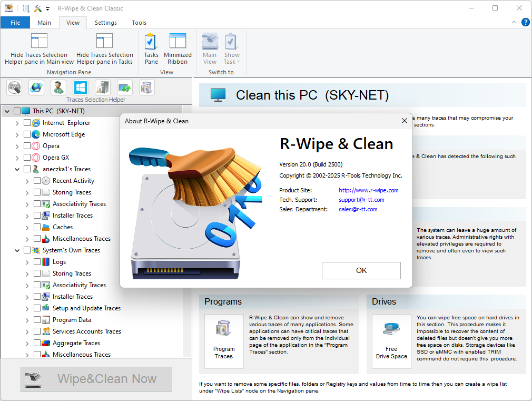This screenshot has width=532, height=401.
Task: Click the sales@r-tt.com email link
Action: click(358, 209)
